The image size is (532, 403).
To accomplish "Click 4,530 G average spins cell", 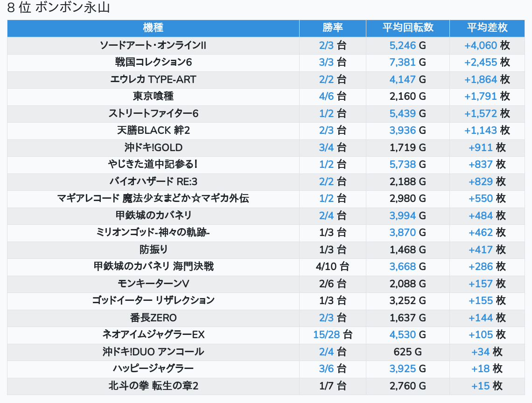I will point(407,335).
